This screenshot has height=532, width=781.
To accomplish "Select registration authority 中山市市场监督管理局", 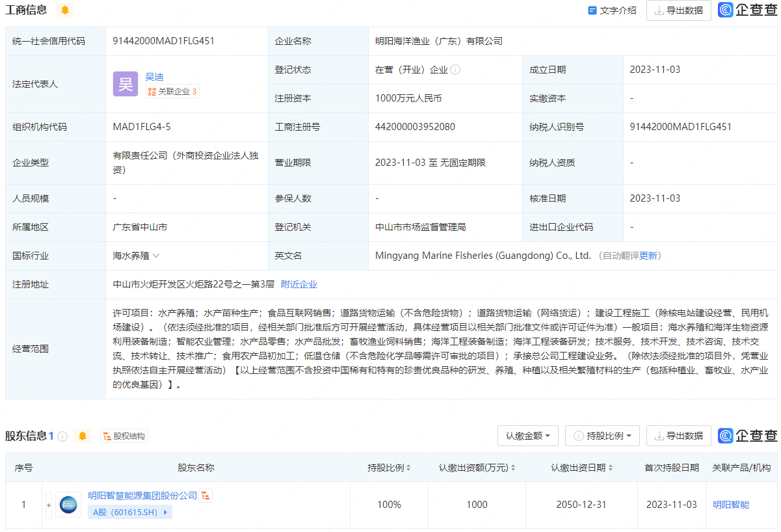I will 421,227.
